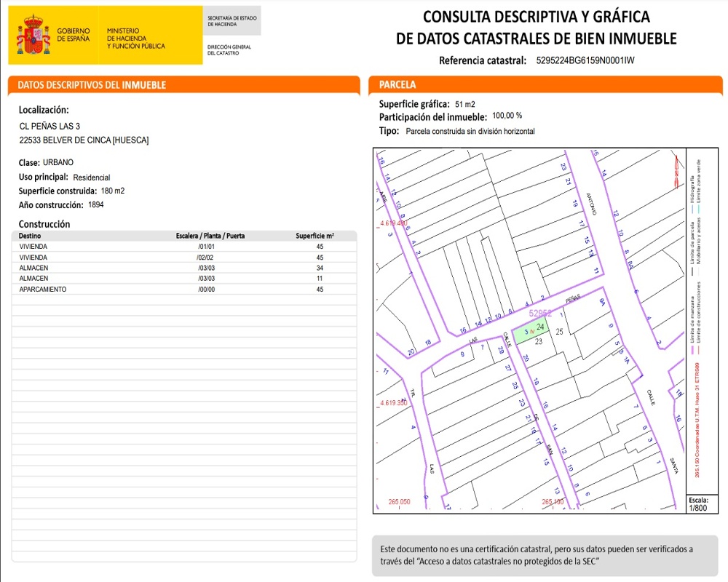Click the '/00/00' floor cell
The image size is (728, 582).
(206, 289)
